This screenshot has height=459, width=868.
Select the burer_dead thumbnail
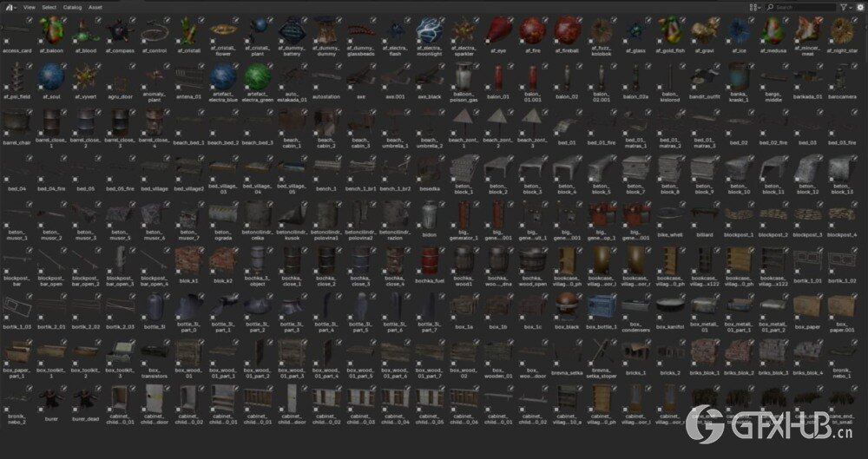pyautogui.click(x=86, y=399)
